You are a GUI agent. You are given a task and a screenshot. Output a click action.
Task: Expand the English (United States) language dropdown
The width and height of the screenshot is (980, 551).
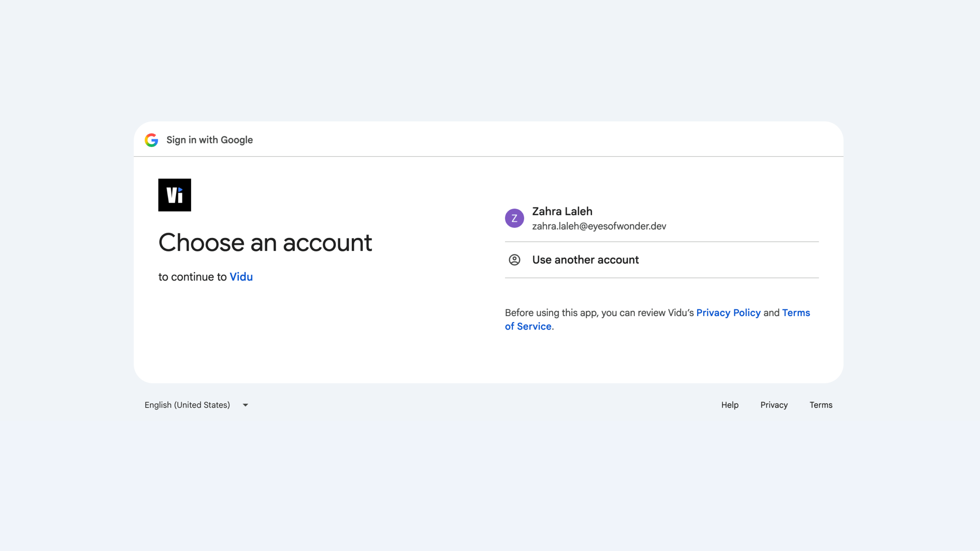point(197,405)
